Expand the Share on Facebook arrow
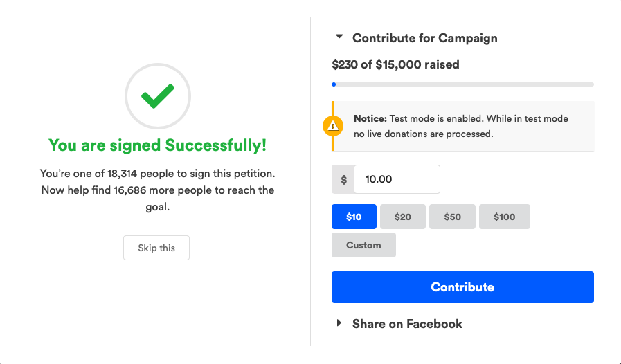This screenshot has width=621, height=364. (339, 322)
